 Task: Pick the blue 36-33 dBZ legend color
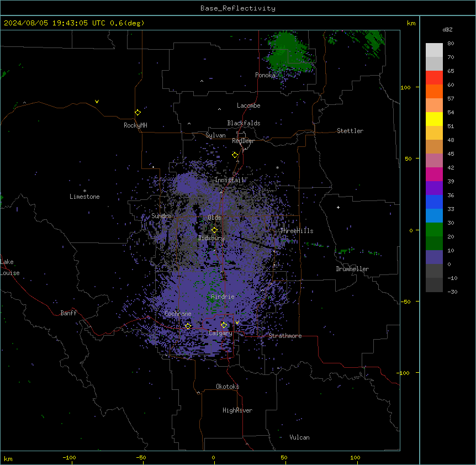click(434, 202)
